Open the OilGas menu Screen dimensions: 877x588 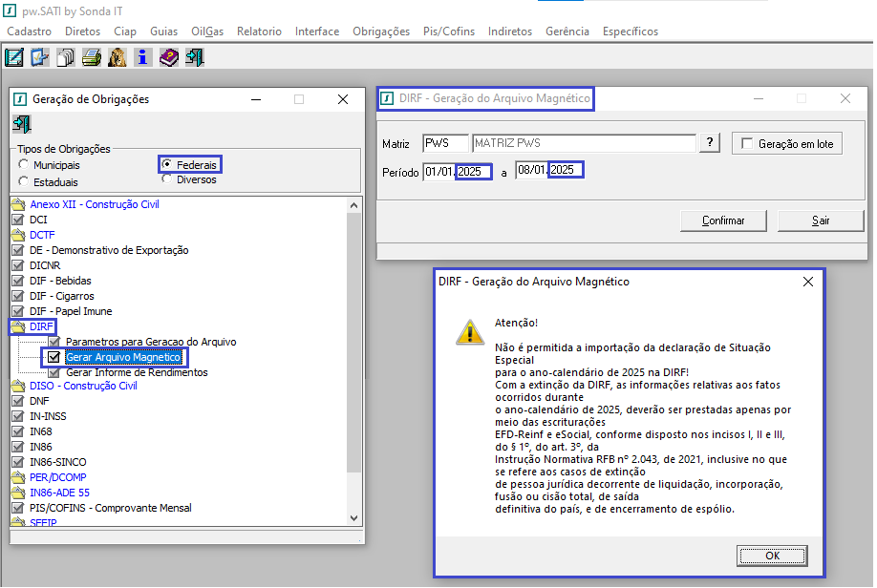[x=207, y=31]
